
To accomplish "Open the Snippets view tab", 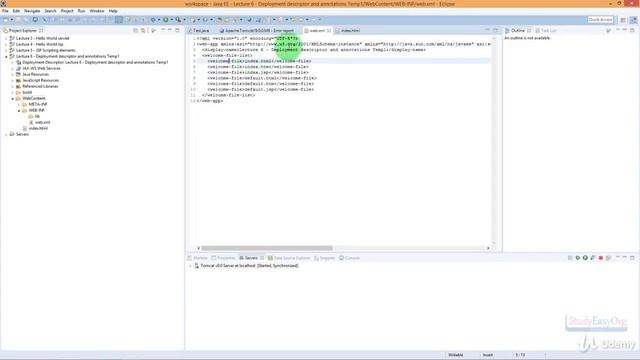I will coord(324,258).
